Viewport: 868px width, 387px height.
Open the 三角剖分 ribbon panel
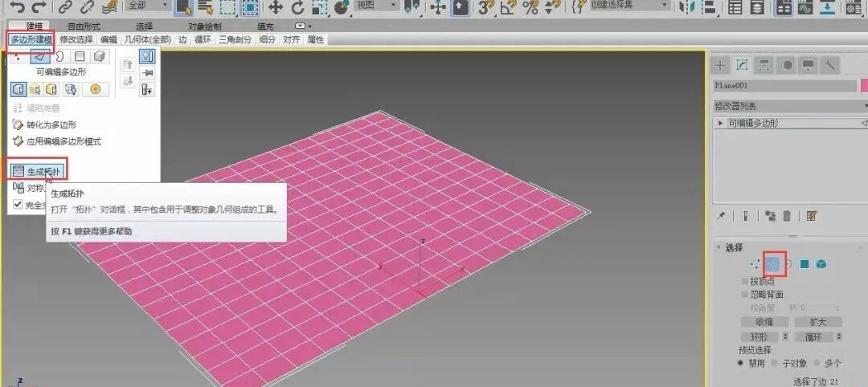pyautogui.click(x=235, y=40)
